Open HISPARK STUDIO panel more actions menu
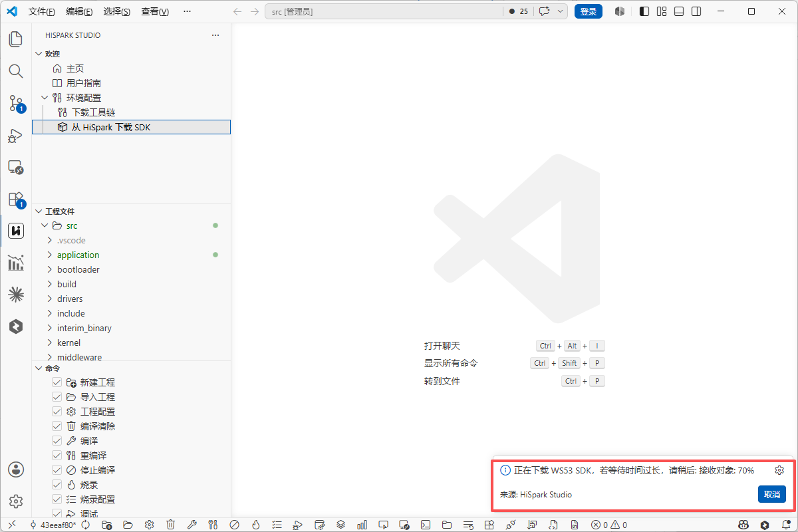The width and height of the screenshot is (798, 532). (215, 35)
